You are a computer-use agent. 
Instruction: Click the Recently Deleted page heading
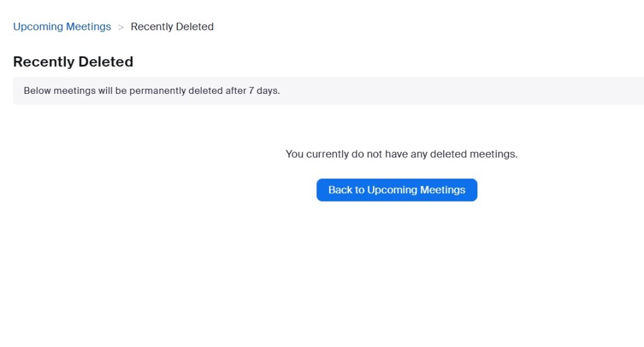[73, 62]
